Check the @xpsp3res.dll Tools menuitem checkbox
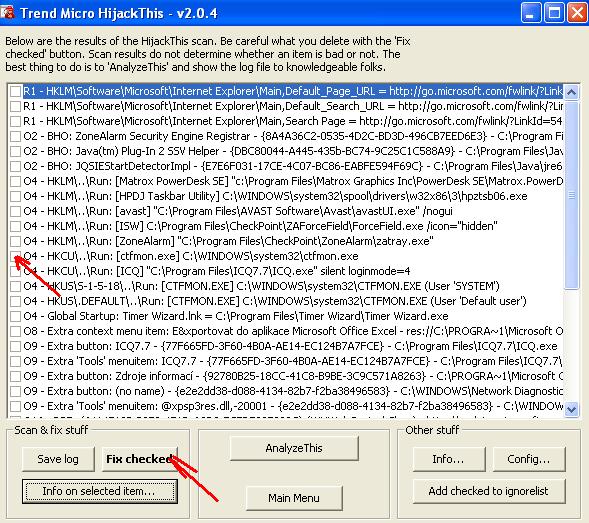The width and height of the screenshot is (589, 523). 15,407
